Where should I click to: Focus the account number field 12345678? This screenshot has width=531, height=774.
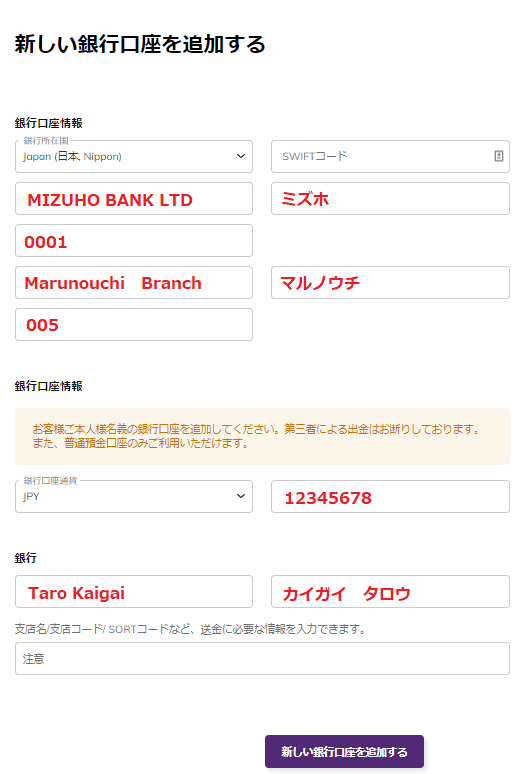pos(390,497)
